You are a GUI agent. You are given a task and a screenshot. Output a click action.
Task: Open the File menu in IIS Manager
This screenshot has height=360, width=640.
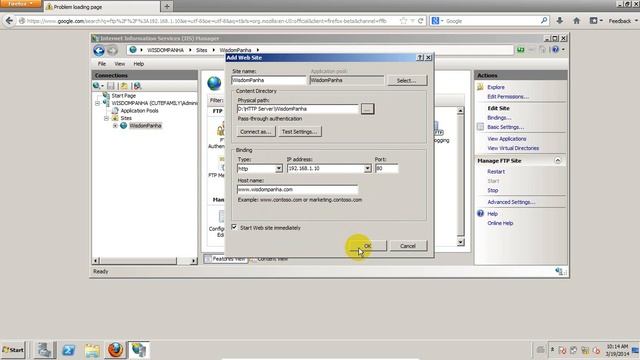coord(102,64)
